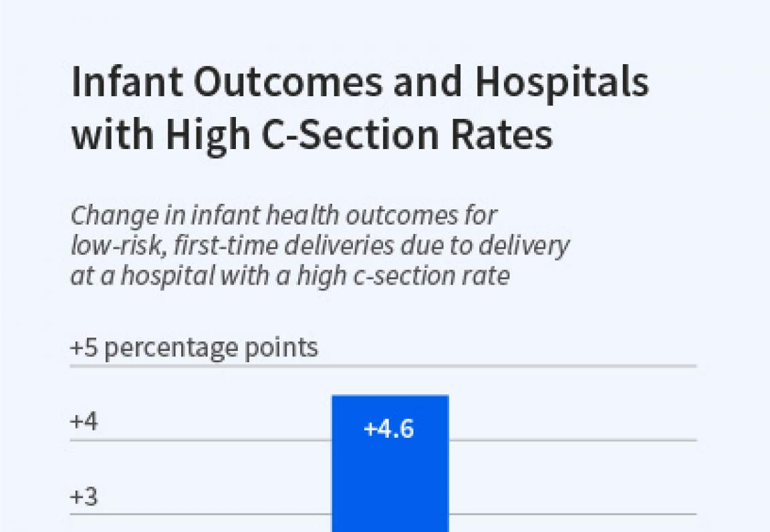
Task: Click the "+4" axis label
Action: pos(84,422)
